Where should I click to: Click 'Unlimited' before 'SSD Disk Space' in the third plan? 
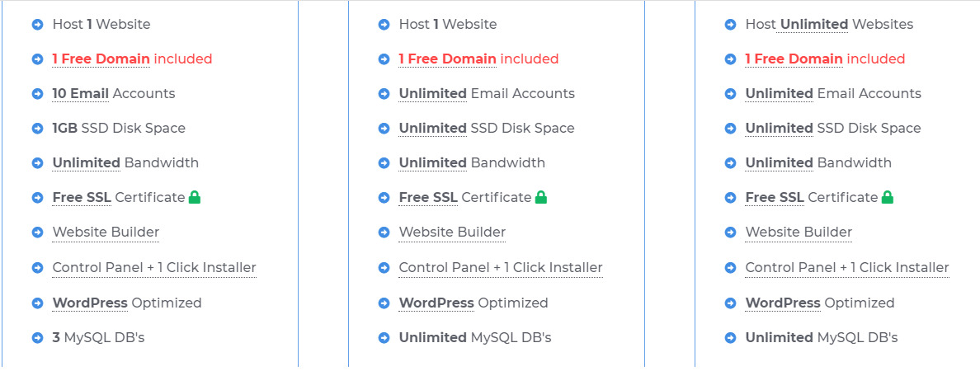coord(780,128)
